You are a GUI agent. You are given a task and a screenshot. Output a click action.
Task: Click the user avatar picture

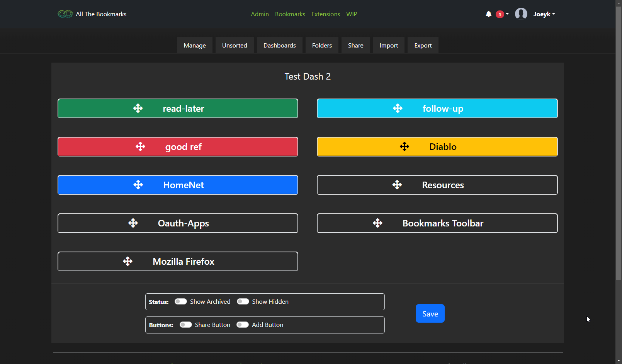(521, 14)
